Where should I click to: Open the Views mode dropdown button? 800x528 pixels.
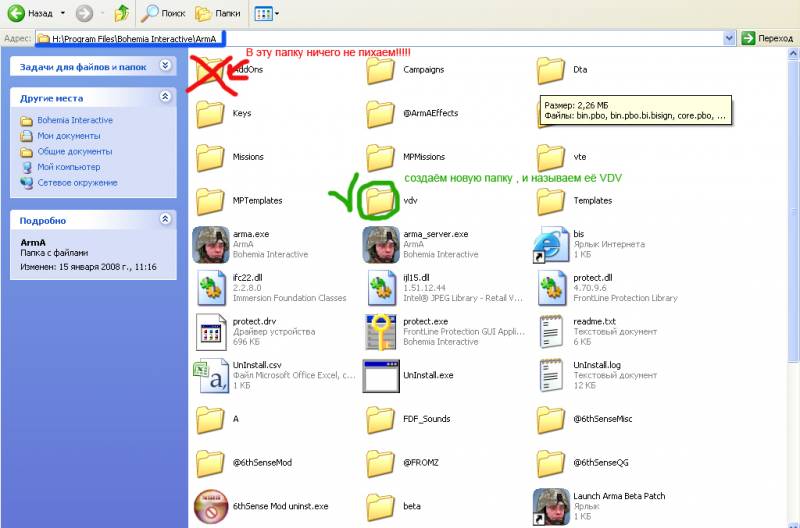coord(266,13)
